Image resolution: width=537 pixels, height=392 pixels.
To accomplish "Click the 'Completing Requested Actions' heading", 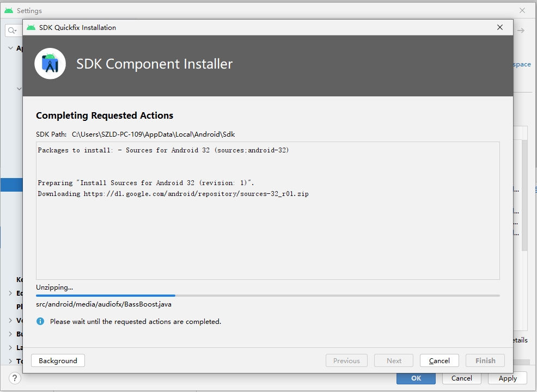I will [x=105, y=115].
